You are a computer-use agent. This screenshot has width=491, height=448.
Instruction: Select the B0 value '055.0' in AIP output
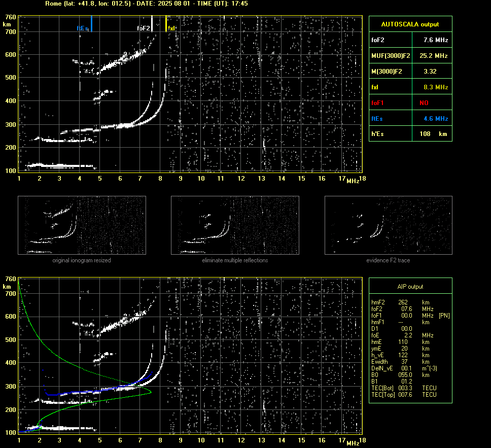tap(405, 375)
